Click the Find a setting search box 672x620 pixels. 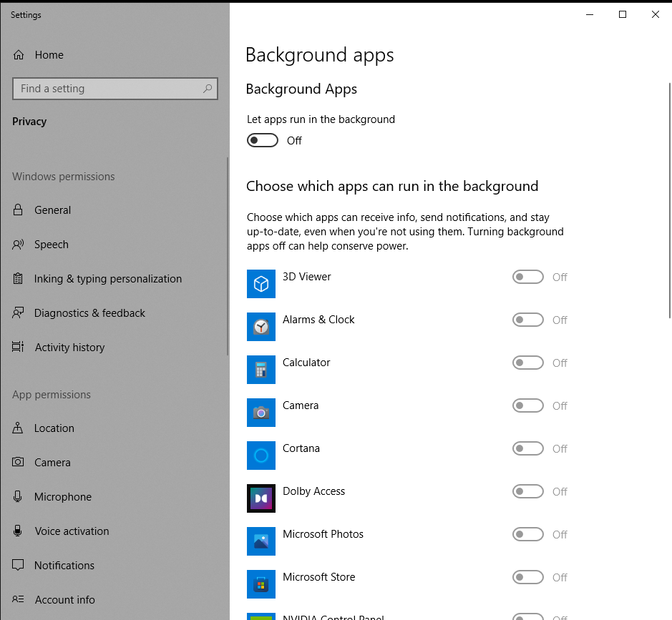click(107, 89)
